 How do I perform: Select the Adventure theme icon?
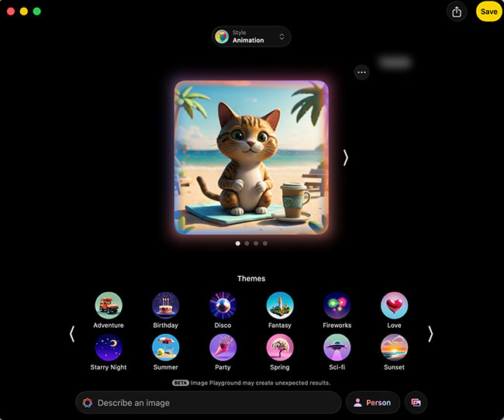pyautogui.click(x=109, y=305)
